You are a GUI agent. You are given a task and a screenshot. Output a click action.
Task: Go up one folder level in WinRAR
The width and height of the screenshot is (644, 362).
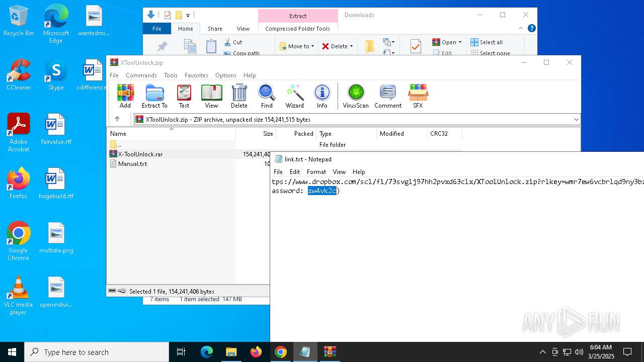pos(117,119)
